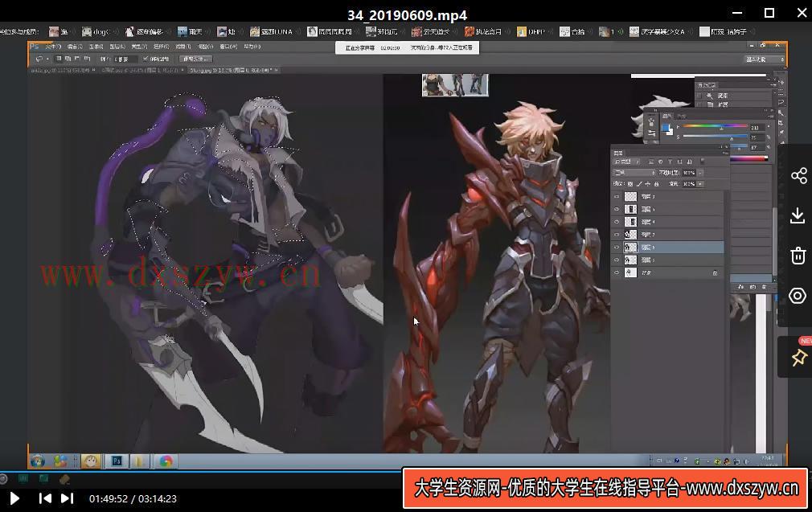This screenshot has height=512, width=812.
Task: Click the download icon in the player sidebar
Action: [x=798, y=215]
